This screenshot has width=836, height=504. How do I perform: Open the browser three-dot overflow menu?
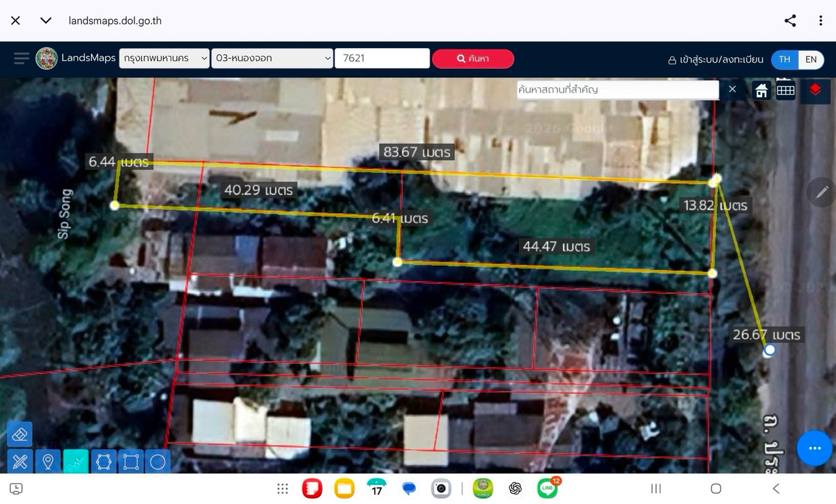[x=821, y=20]
